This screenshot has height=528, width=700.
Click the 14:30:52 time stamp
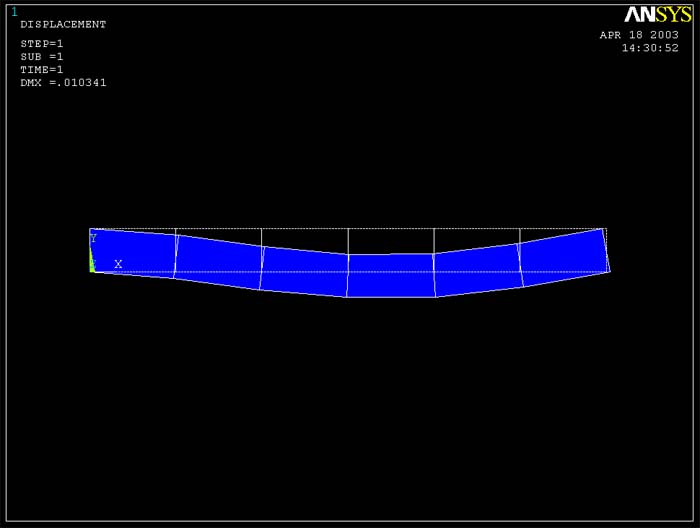click(650, 48)
